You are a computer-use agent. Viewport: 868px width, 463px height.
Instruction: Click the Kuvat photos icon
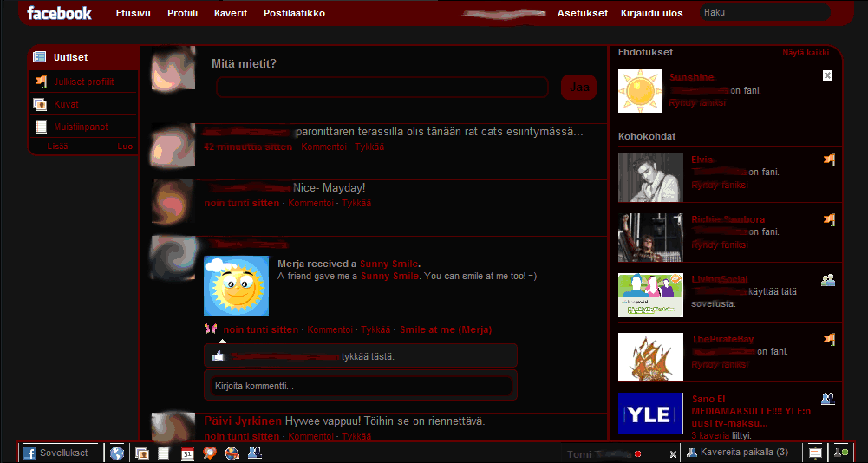40,104
